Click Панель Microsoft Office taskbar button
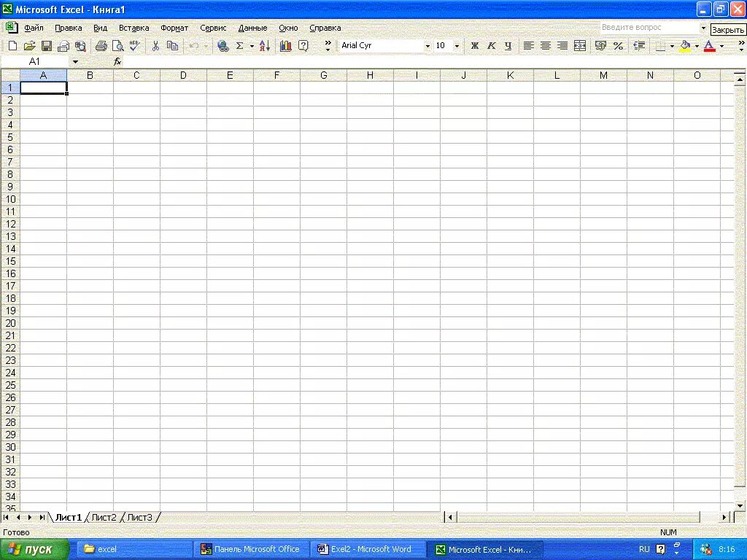The image size is (747, 560). (x=251, y=549)
